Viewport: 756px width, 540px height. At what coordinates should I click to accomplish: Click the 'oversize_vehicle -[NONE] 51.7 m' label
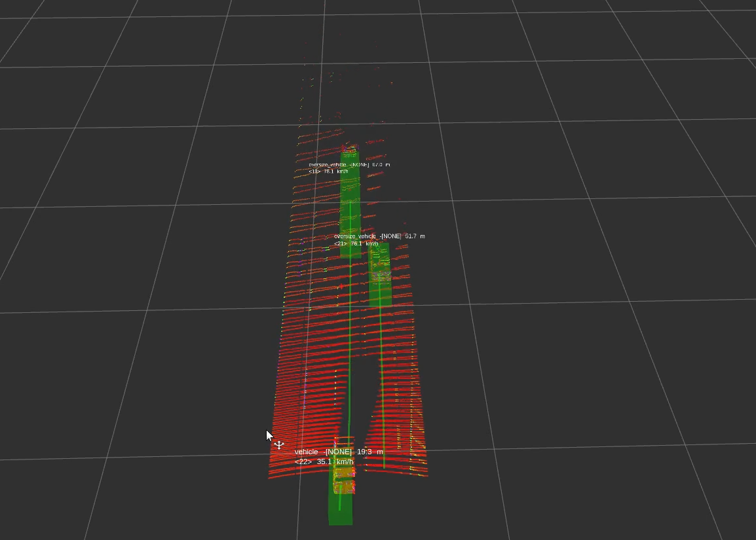[379, 236]
